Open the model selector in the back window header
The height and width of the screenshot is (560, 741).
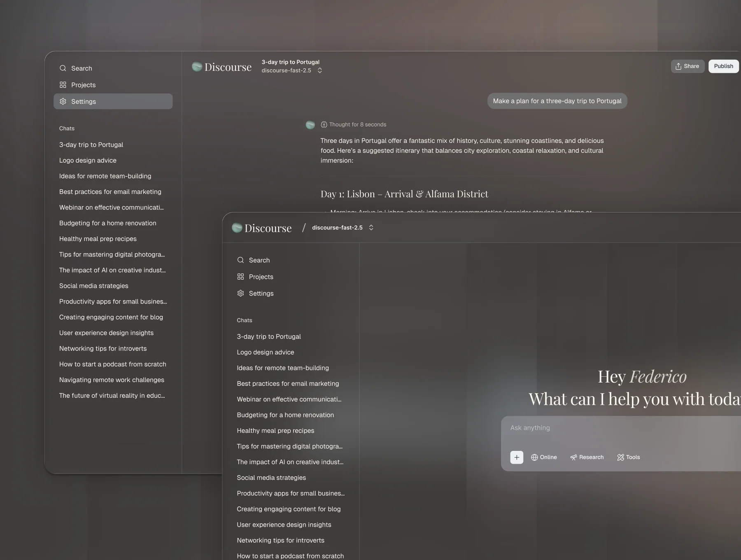point(292,70)
